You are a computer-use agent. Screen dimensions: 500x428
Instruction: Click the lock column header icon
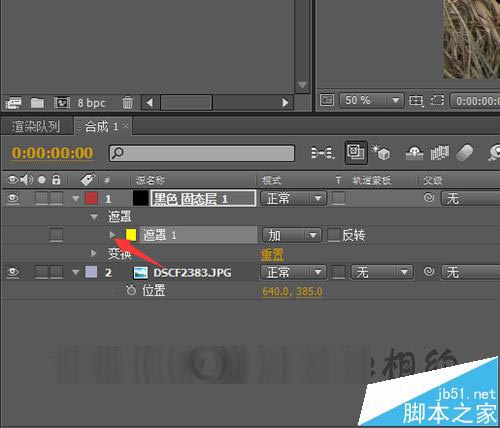(56, 180)
